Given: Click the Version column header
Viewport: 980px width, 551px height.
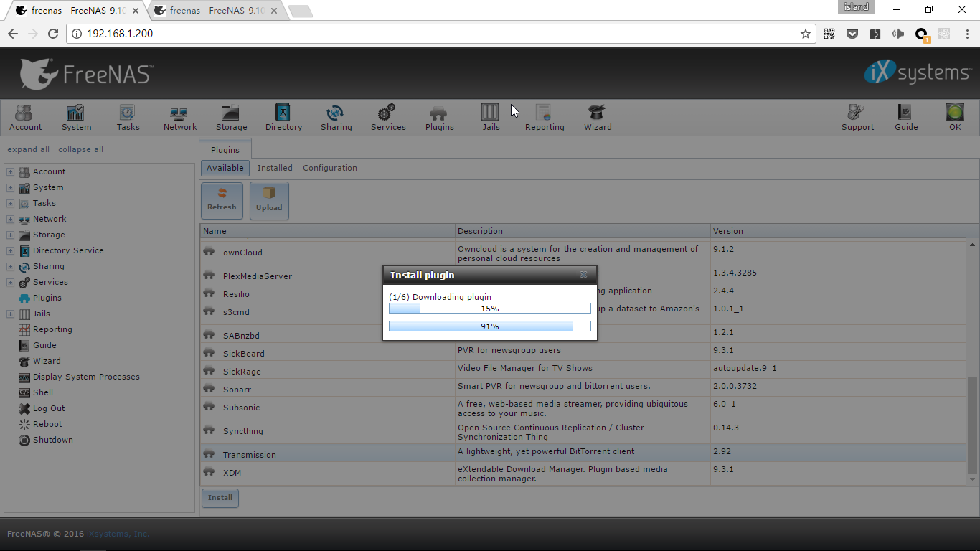Looking at the screenshot, I should click(x=838, y=231).
